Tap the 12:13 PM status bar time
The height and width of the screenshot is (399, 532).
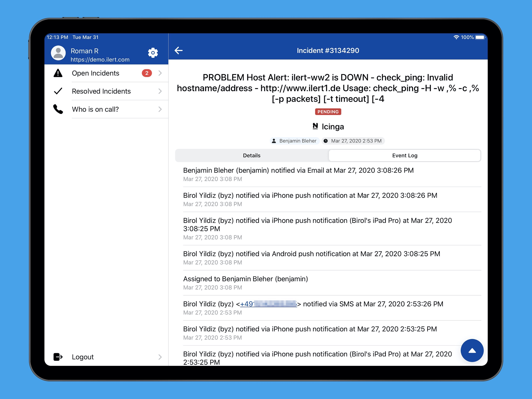(57, 37)
